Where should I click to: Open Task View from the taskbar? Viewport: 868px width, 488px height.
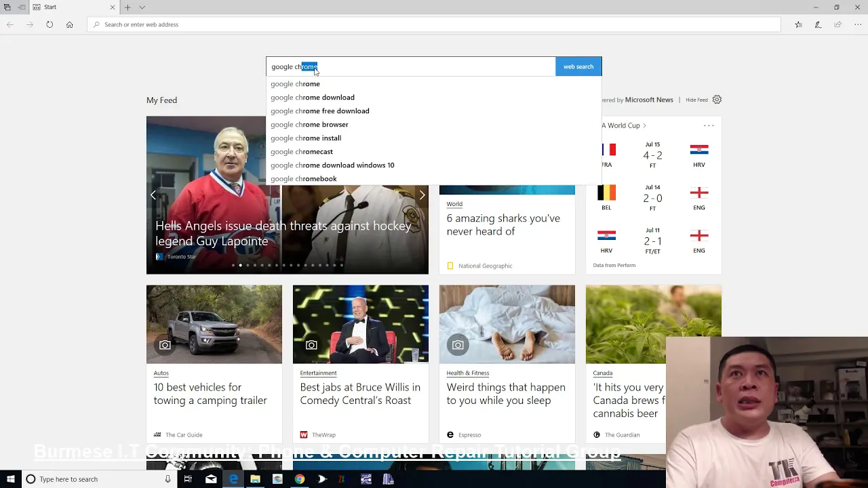(x=188, y=479)
